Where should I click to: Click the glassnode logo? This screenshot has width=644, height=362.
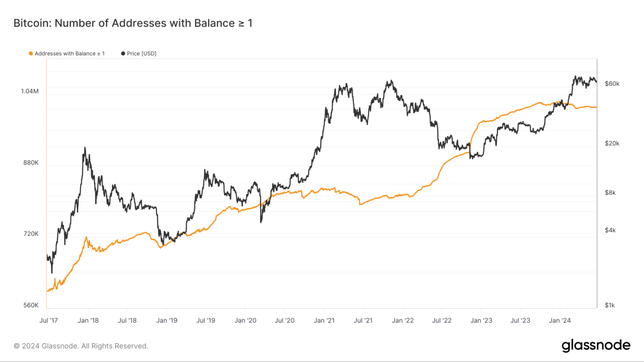[596, 345]
